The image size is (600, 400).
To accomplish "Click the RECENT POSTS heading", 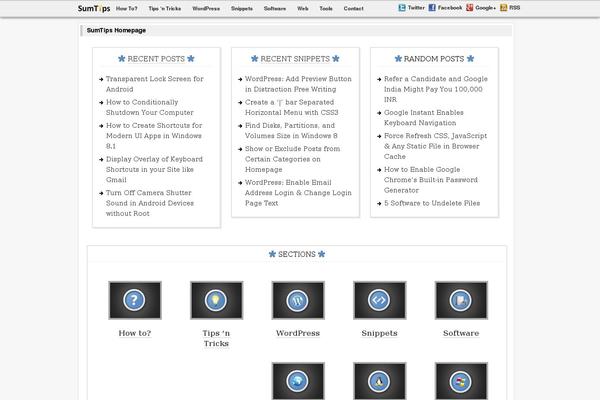I will tap(156, 59).
